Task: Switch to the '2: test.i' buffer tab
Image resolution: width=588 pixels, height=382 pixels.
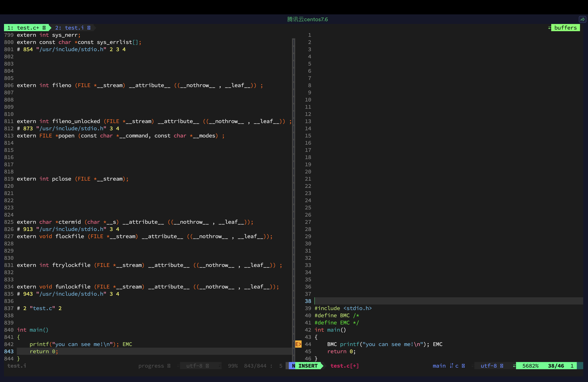Action: point(73,28)
